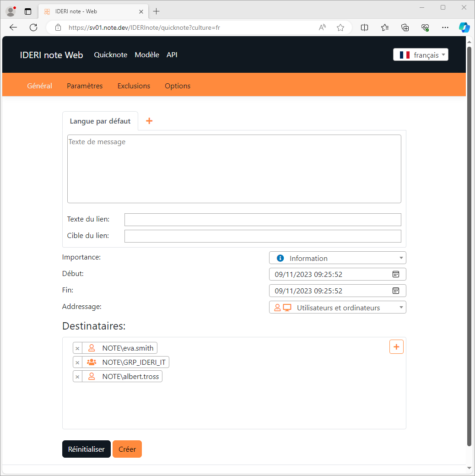The width and height of the screenshot is (475, 476).
Task: Click the albert.tross user icon
Action: (92, 376)
